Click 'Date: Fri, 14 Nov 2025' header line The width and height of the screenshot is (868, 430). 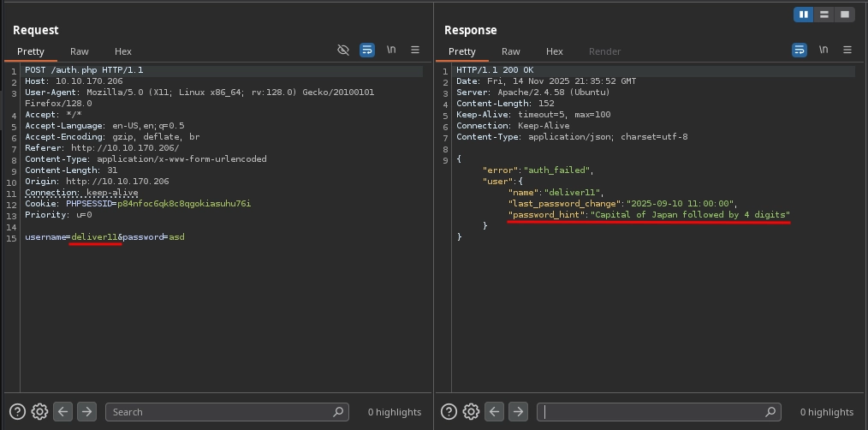coord(546,81)
